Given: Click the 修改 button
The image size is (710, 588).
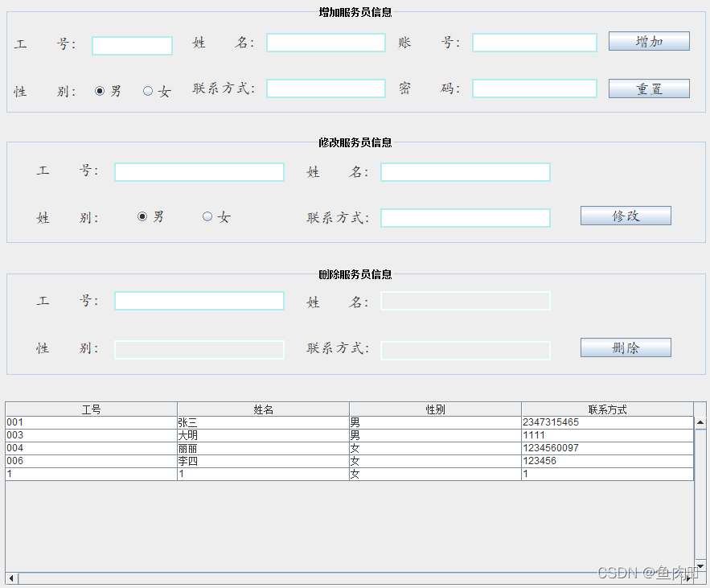Looking at the screenshot, I should click(626, 216).
